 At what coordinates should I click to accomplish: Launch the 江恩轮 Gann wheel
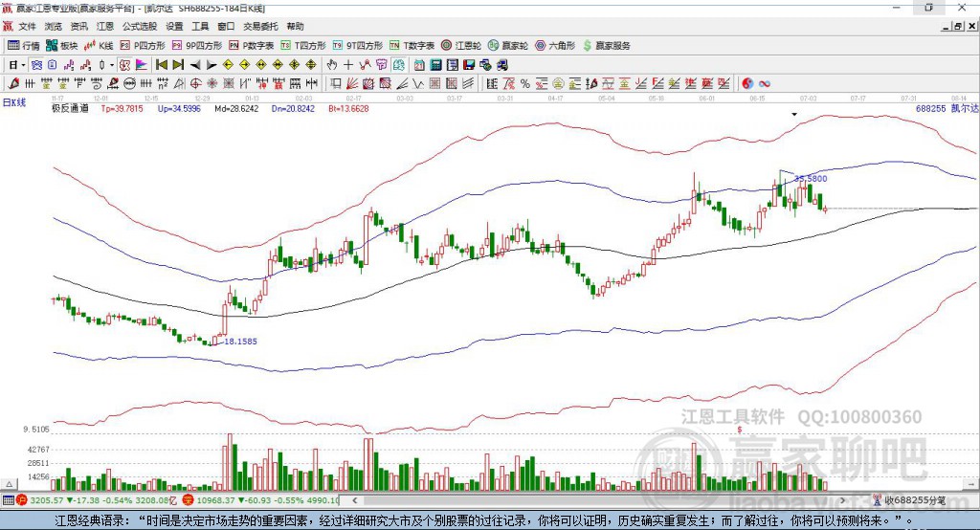tap(461, 46)
